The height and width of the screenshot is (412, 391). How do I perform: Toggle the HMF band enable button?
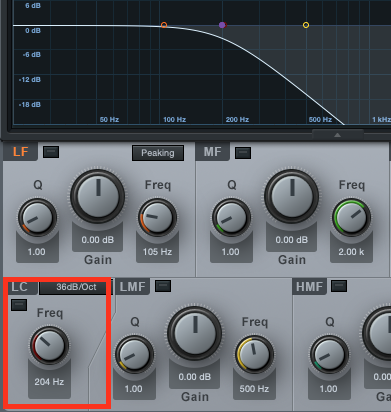click(x=339, y=286)
